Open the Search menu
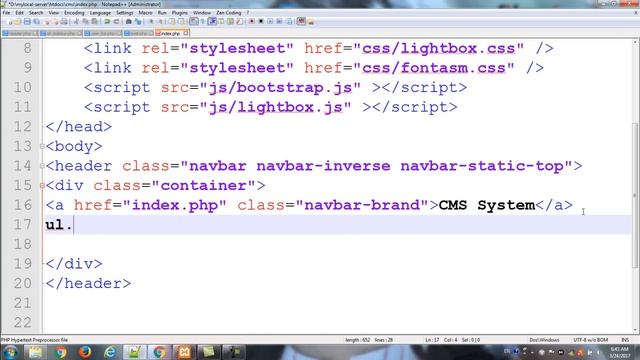The image size is (640, 360). coord(36,13)
